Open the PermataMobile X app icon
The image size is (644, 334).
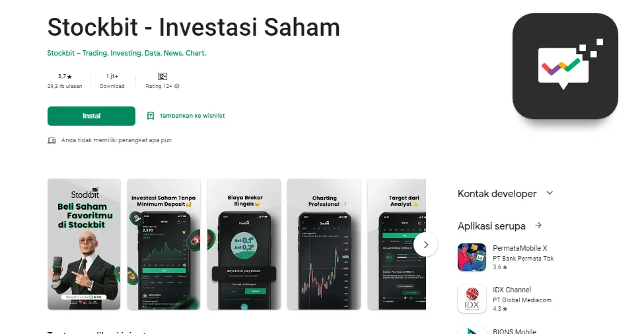click(472, 257)
